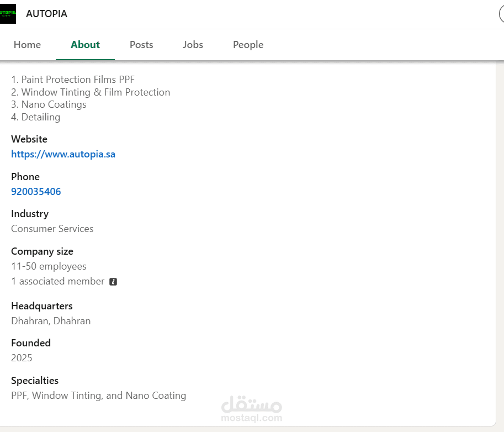Image resolution: width=504 pixels, height=432 pixels.
Task: Click the 'Industry' field label
Action: [30, 214]
